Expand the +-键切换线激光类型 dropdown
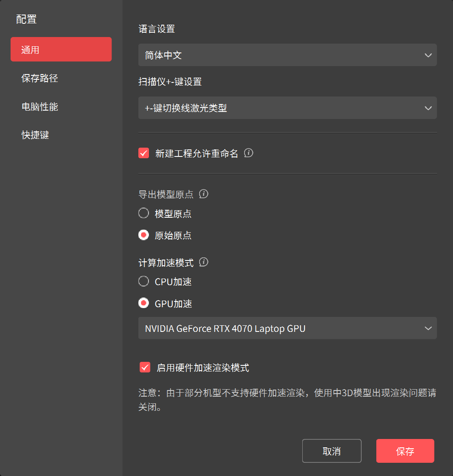The width and height of the screenshot is (453, 476). 287,108
